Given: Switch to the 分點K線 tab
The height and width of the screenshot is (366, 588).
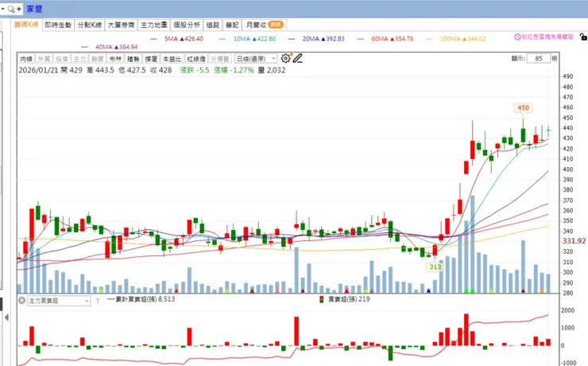Looking at the screenshot, I should pyautogui.click(x=90, y=25).
